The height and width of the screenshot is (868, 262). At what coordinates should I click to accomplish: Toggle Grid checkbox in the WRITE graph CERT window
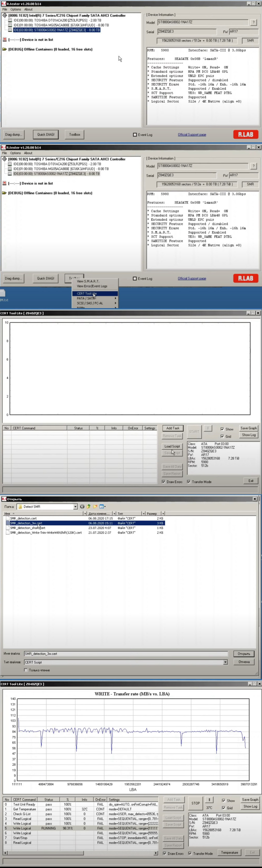click(x=224, y=808)
